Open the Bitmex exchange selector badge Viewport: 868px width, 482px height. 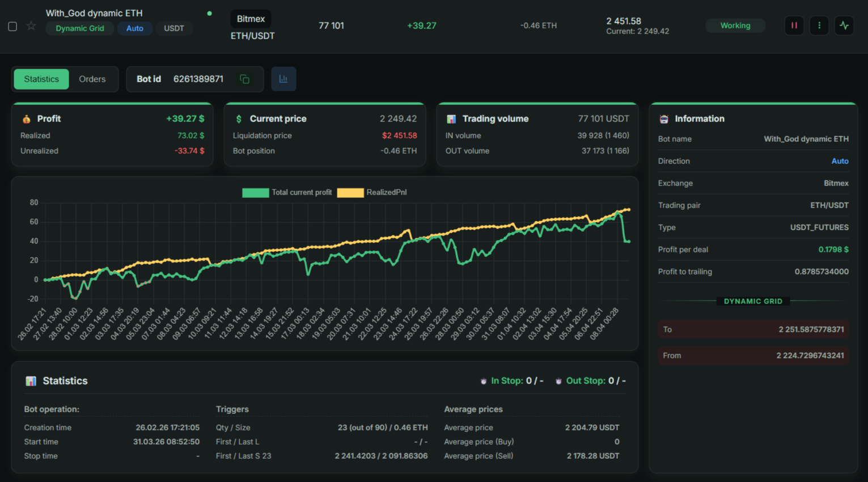point(251,18)
